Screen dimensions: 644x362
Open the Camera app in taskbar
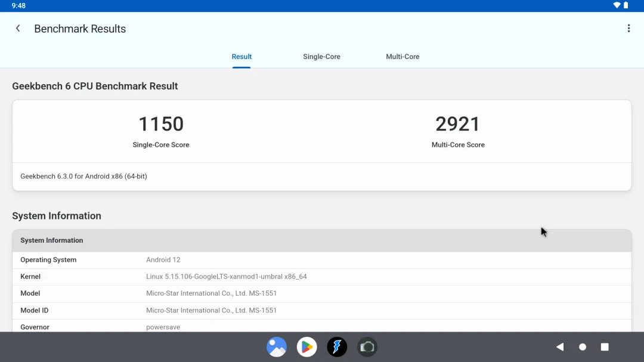(367, 347)
